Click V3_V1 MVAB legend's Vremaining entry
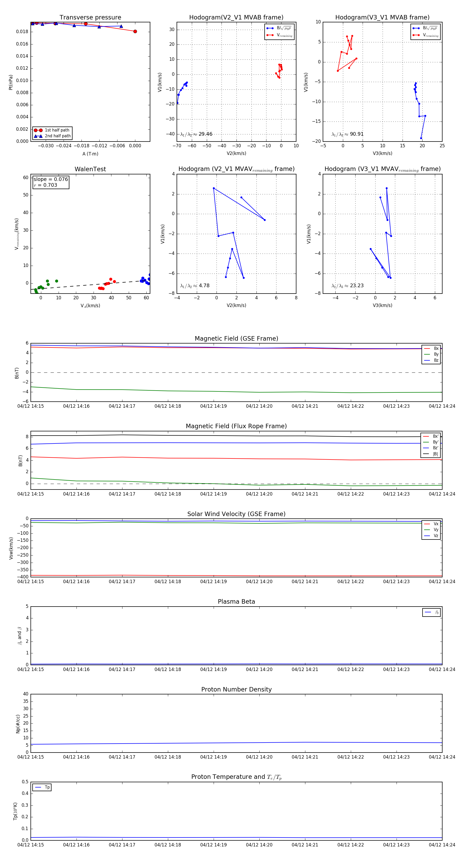 click(x=425, y=35)
